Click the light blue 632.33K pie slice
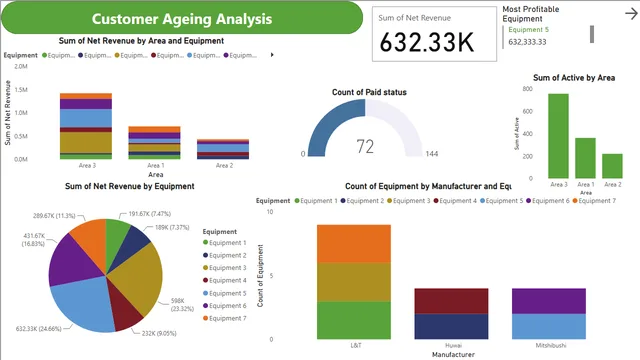 [x=84, y=304]
